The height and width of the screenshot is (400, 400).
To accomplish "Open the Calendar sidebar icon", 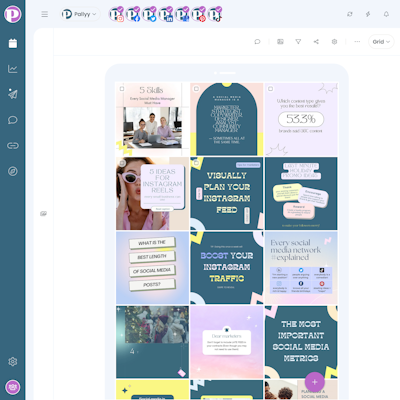I will coord(13,43).
